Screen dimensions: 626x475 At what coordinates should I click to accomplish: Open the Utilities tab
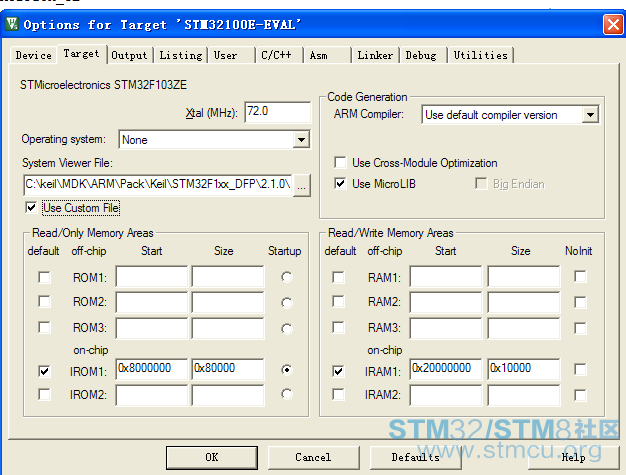(x=480, y=55)
